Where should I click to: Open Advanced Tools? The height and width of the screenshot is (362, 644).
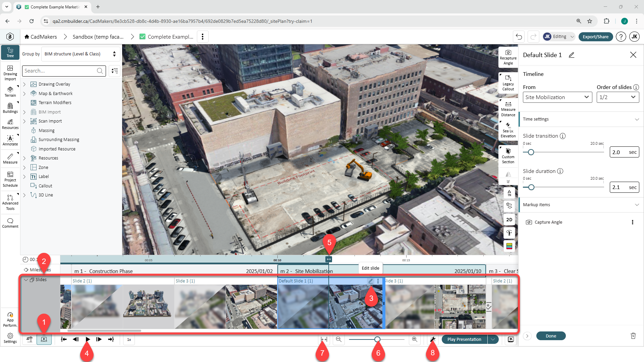click(10, 202)
